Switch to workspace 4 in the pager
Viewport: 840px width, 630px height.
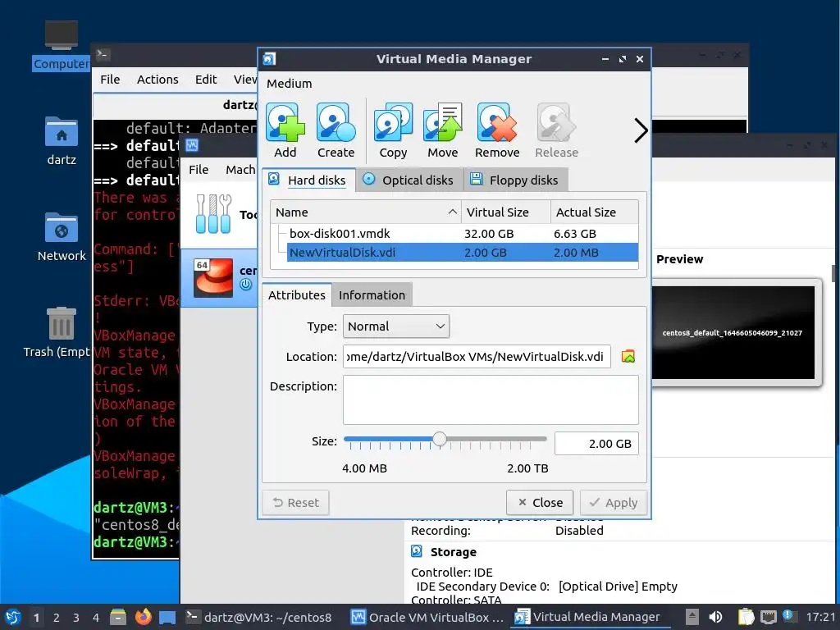point(96,618)
